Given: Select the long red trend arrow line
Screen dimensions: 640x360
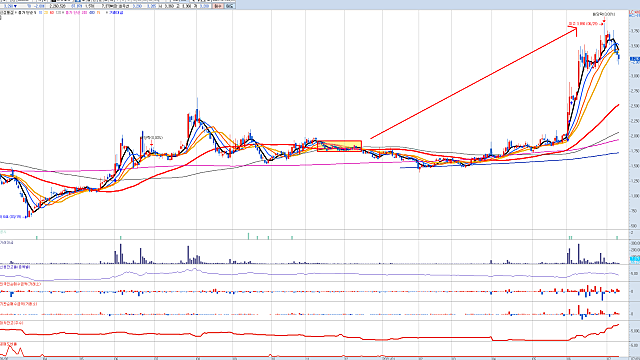Looking at the screenshot, I should [473, 83].
